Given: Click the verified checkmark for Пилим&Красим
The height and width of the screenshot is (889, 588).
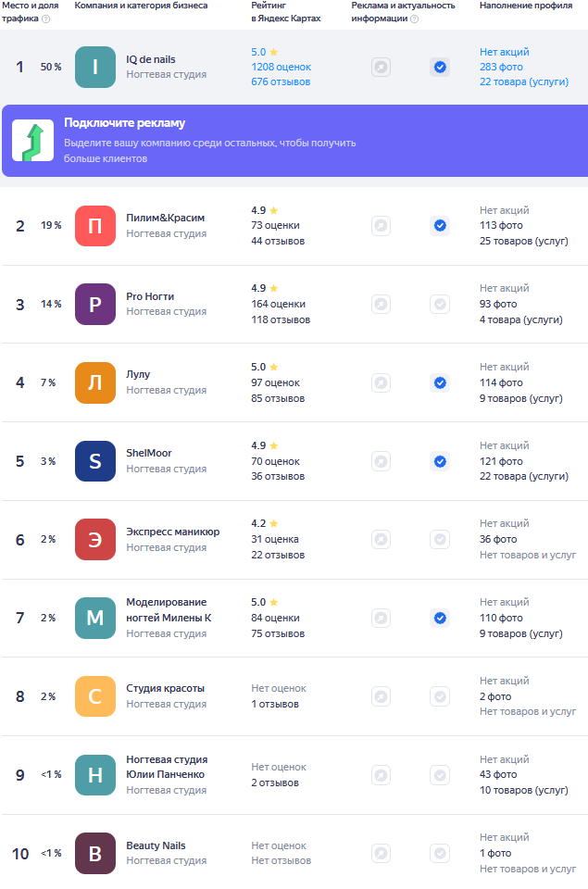Looking at the screenshot, I should (x=440, y=226).
